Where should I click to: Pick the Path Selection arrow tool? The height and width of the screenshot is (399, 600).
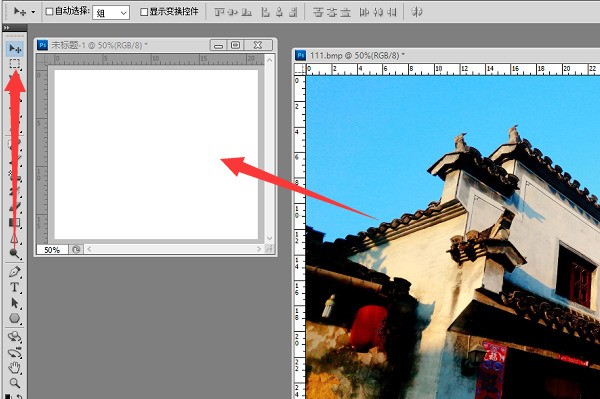click(x=15, y=303)
